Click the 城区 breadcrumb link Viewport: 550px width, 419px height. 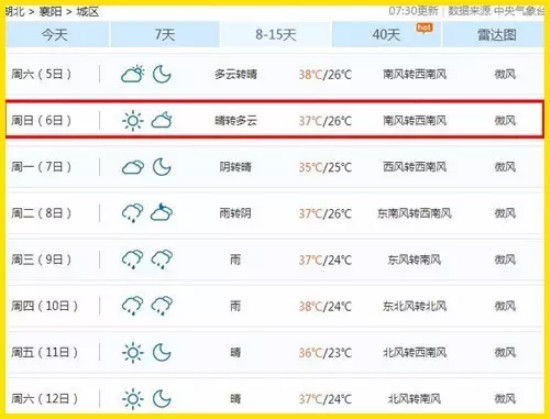[87, 12]
